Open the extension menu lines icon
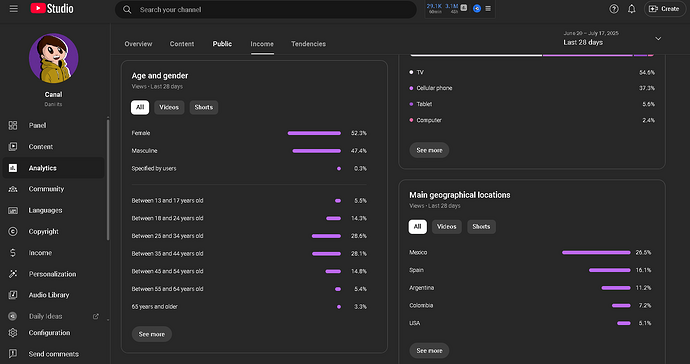The image size is (690, 364). [x=488, y=8]
